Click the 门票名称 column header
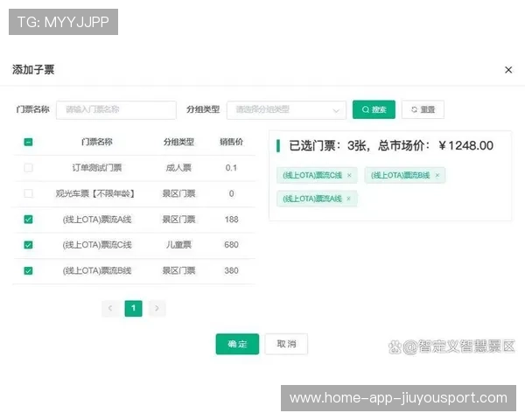This screenshot has width=525, height=420. [97, 142]
